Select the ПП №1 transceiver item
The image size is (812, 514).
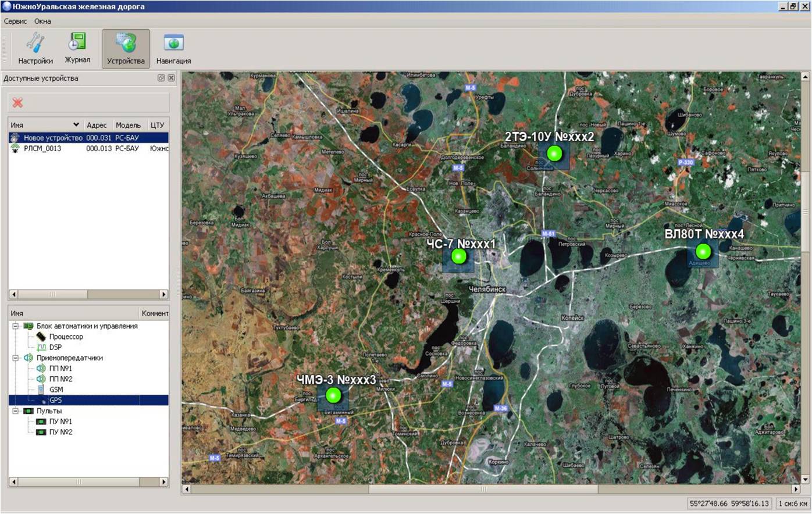[60, 369]
